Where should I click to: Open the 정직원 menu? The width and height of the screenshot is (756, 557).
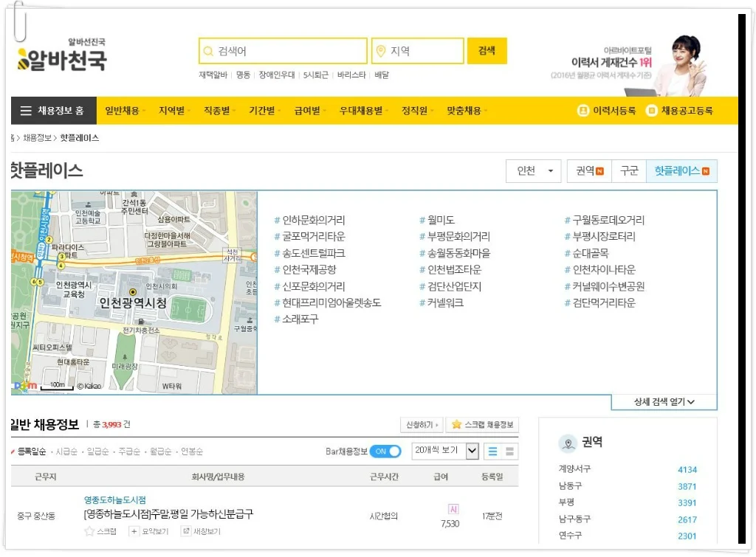tap(415, 111)
